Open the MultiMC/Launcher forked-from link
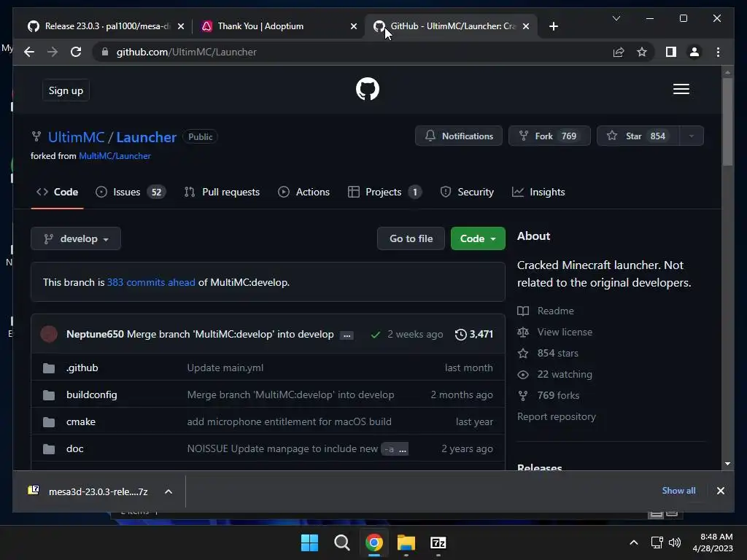 [x=115, y=156]
